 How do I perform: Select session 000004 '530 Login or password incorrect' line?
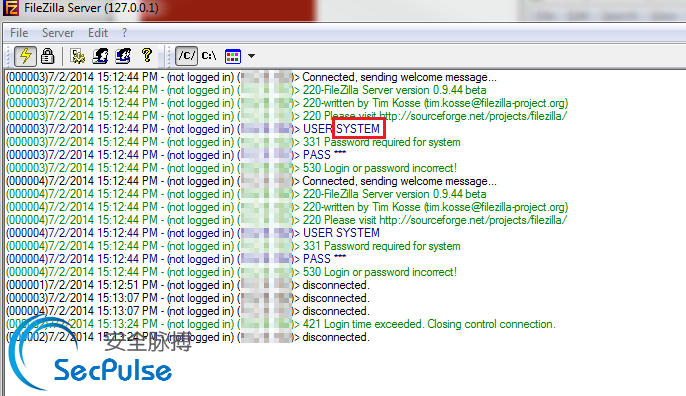pyautogui.click(x=231, y=272)
